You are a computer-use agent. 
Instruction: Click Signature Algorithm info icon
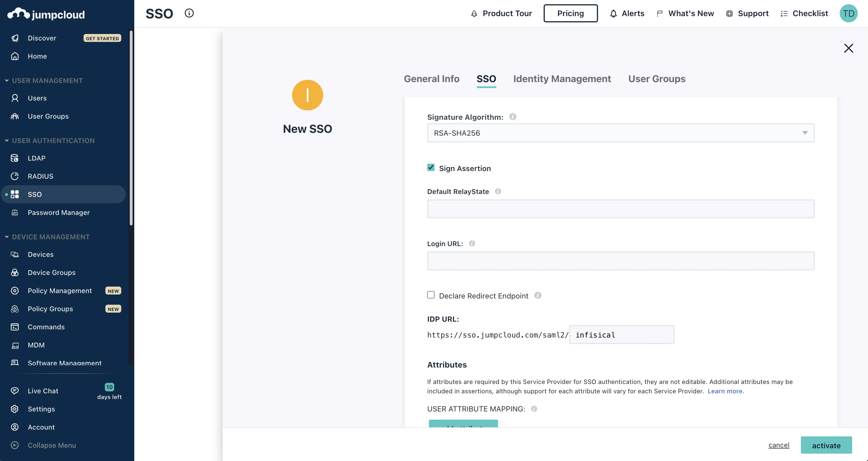[x=513, y=116]
